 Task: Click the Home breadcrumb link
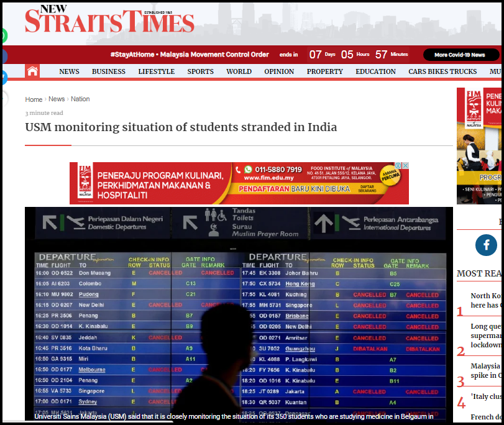point(34,99)
